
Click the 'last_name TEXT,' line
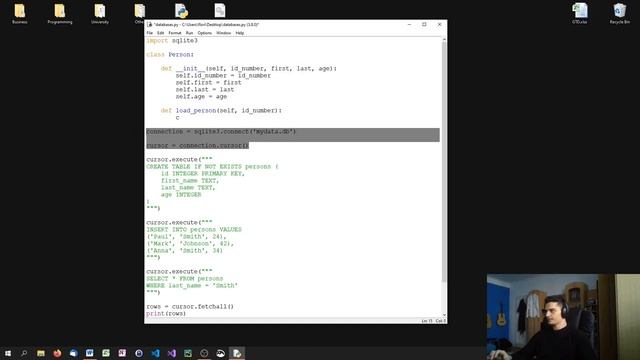pyautogui.click(x=188, y=188)
